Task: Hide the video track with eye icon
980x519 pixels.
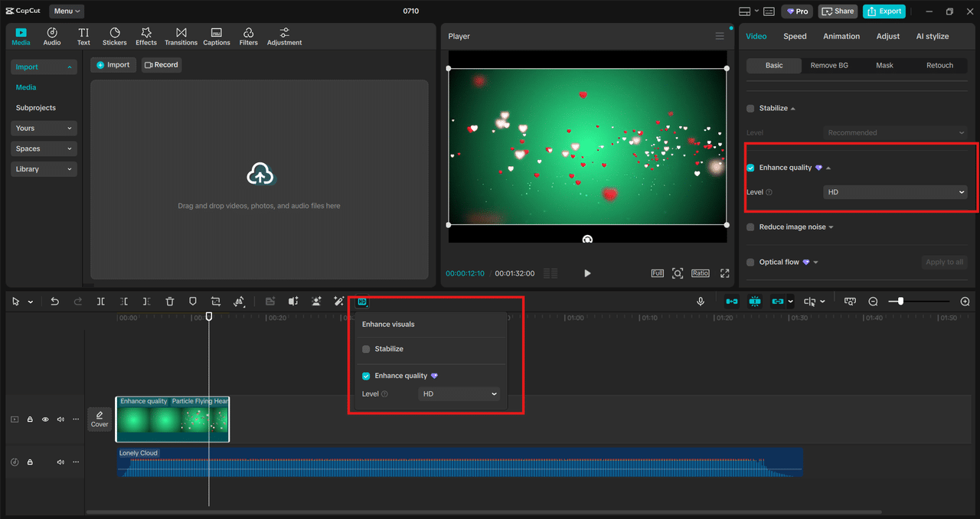Action: click(45, 419)
